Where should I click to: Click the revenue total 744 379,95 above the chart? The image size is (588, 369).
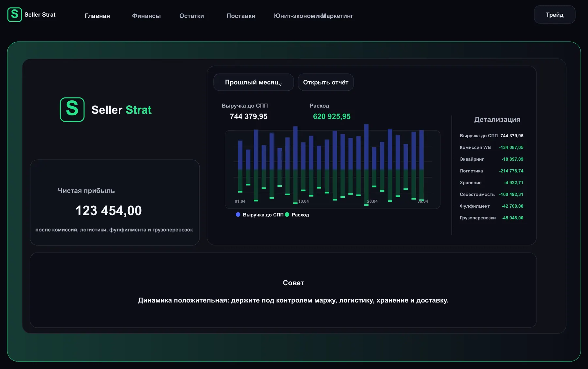[x=249, y=116]
